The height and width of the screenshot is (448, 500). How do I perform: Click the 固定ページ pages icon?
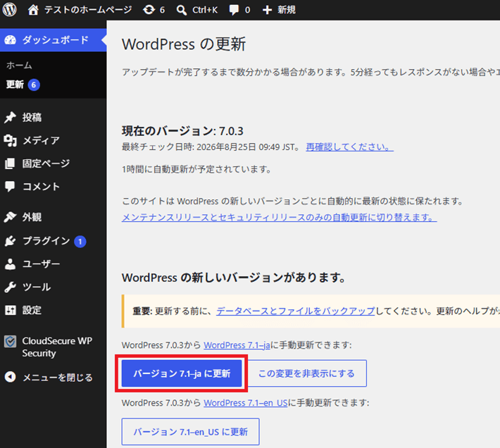(x=10, y=163)
